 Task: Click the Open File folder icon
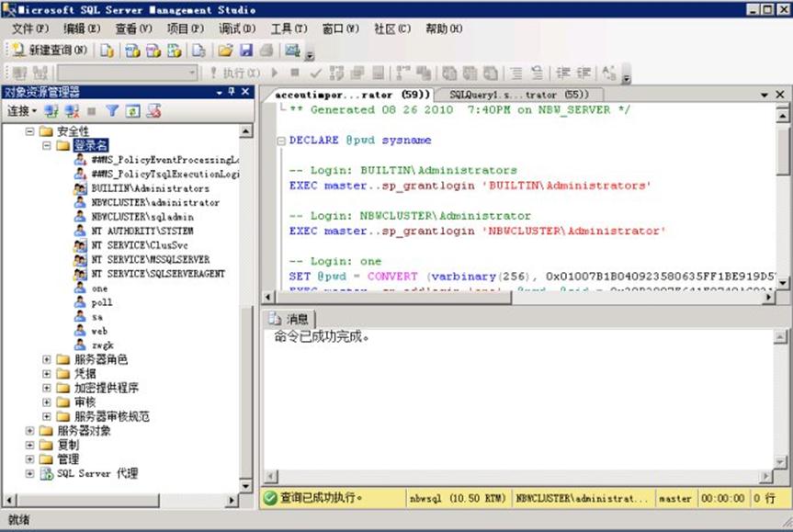tap(225, 50)
